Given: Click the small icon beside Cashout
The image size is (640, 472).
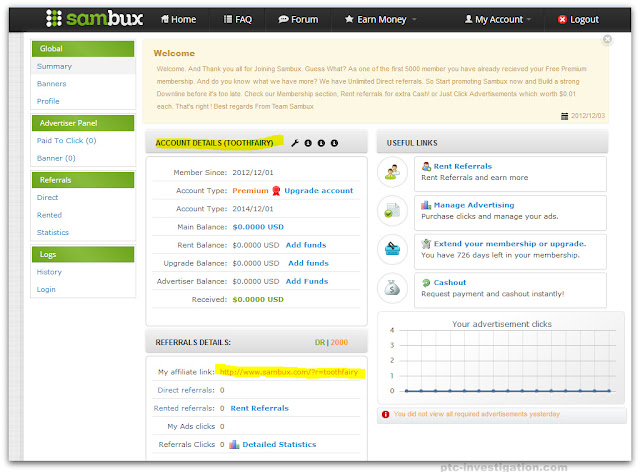Looking at the screenshot, I should tap(426, 283).
